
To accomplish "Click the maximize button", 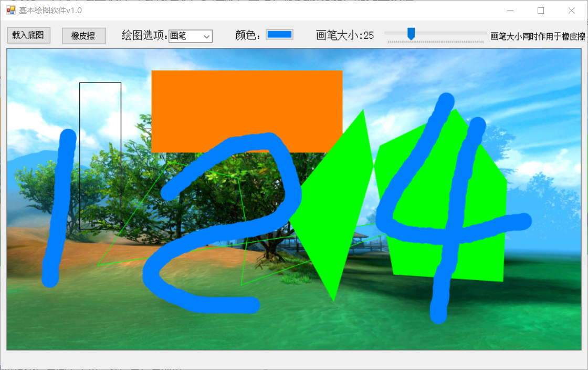I will (541, 11).
